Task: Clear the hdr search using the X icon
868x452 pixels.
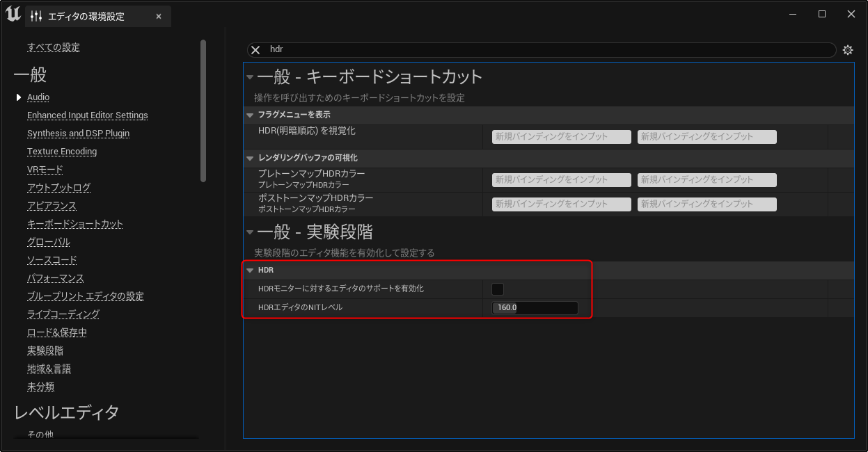Action: [x=255, y=49]
